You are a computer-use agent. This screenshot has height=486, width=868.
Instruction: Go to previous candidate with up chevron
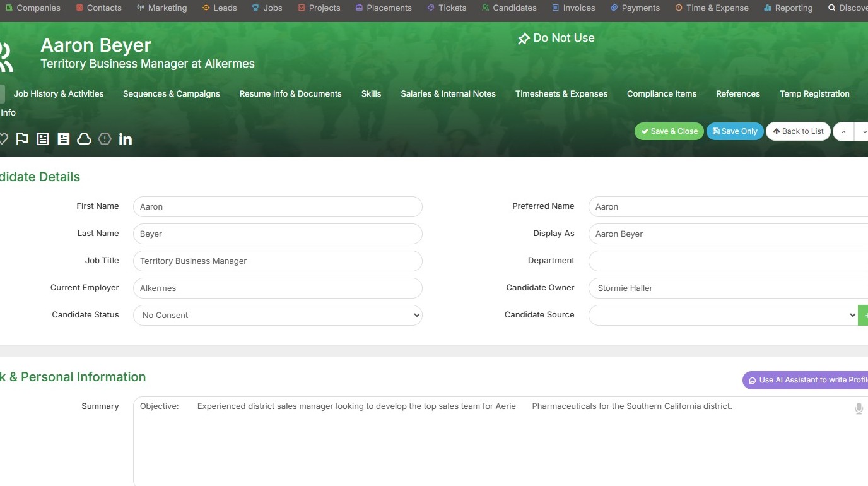pos(843,131)
